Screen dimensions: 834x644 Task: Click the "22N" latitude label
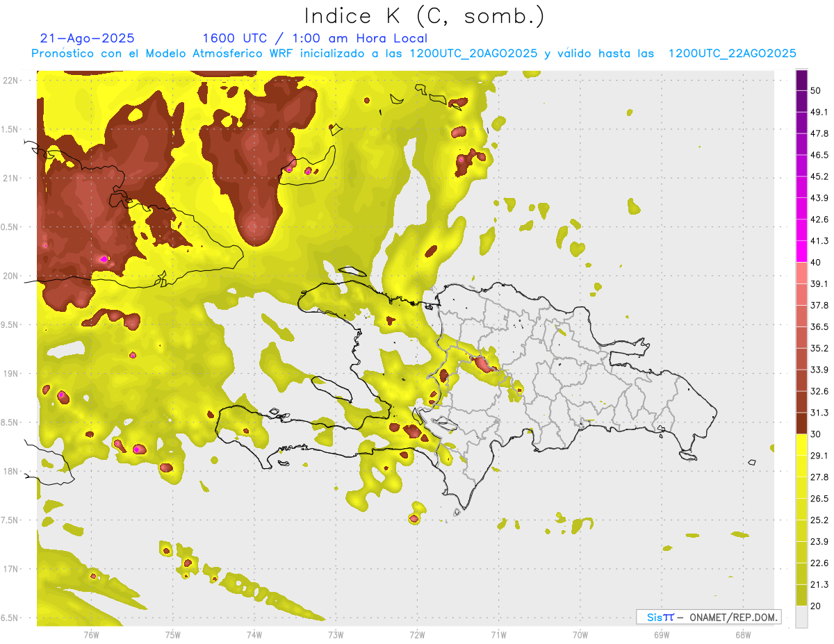10,81
